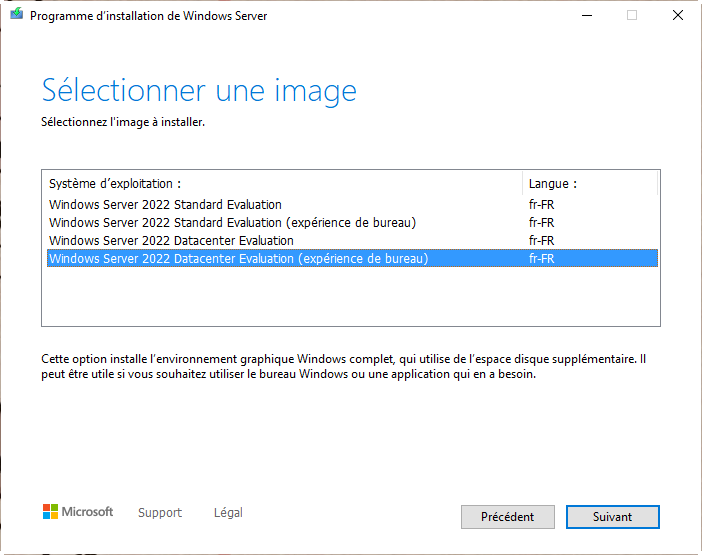Click the Windows Server setup title bar icon

click(17, 16)
